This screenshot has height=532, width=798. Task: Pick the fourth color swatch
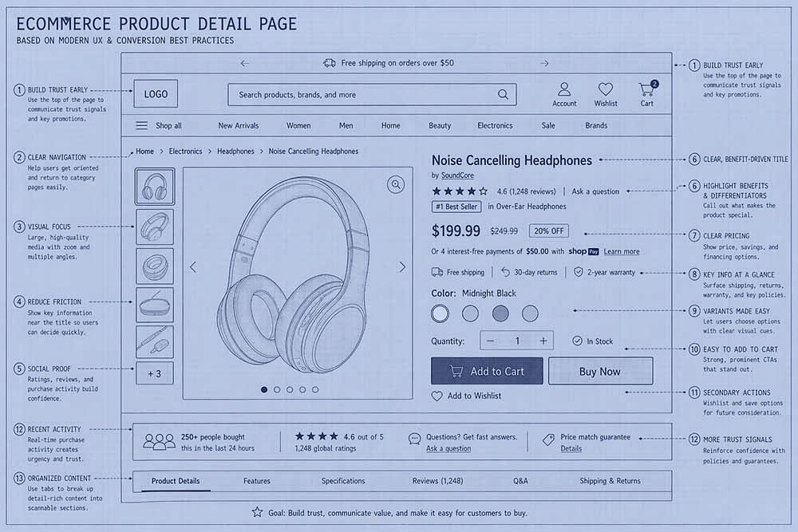pyautogui.click(x=530, y=313)
